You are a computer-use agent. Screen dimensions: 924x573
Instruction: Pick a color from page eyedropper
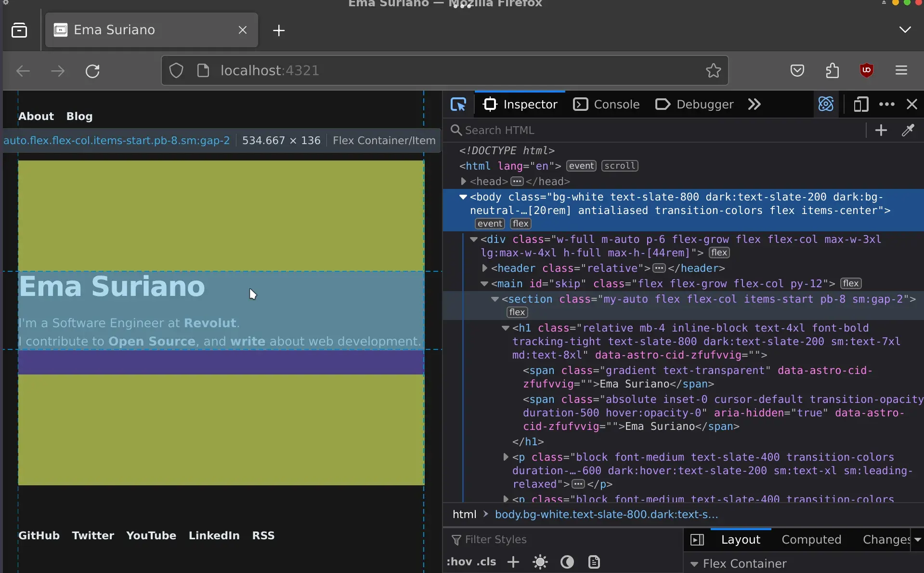pos(908,130)
